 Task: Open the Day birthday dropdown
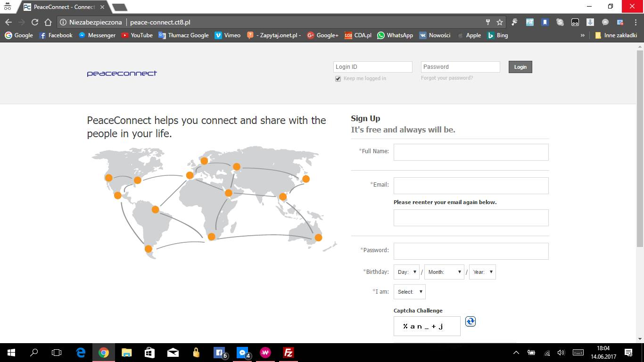pyautogui.click(x=406, y=271)
